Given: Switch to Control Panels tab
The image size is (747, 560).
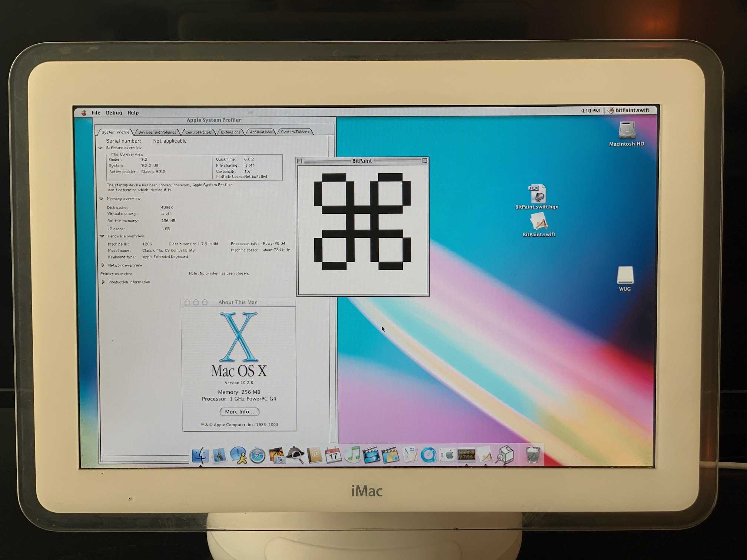Looking at the screenshot, I should [x=199, y=132].
